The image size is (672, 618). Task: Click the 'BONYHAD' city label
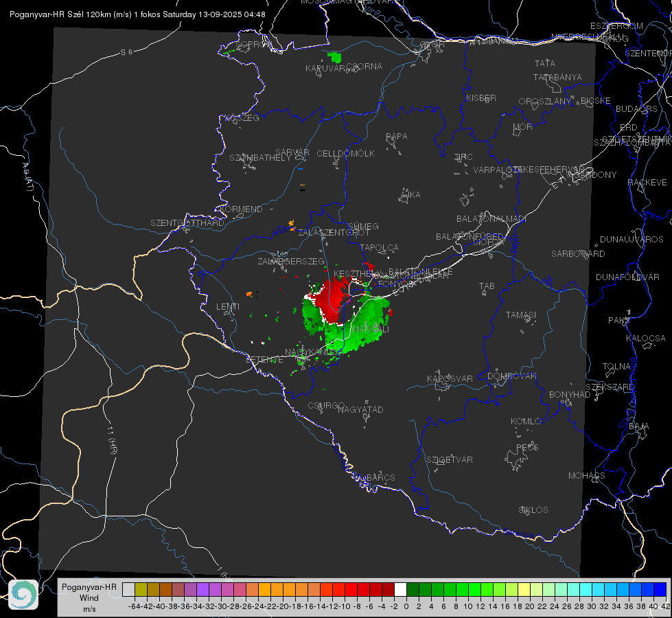570,395
